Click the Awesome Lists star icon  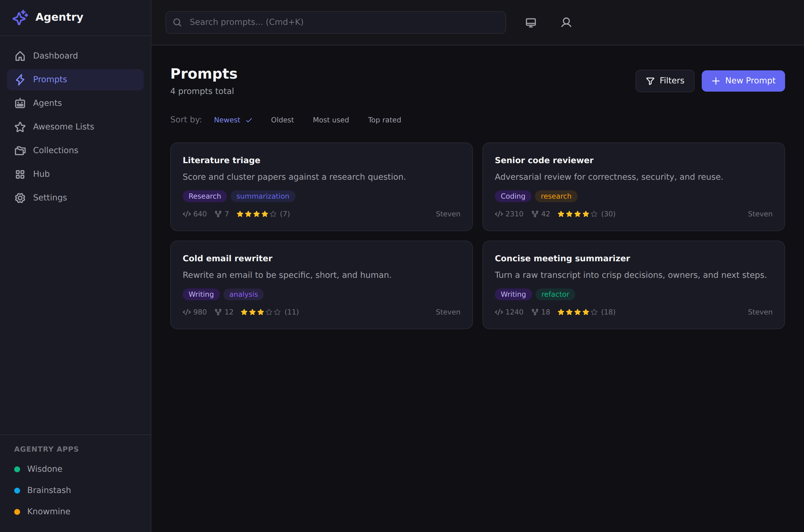tap(20, 127)
